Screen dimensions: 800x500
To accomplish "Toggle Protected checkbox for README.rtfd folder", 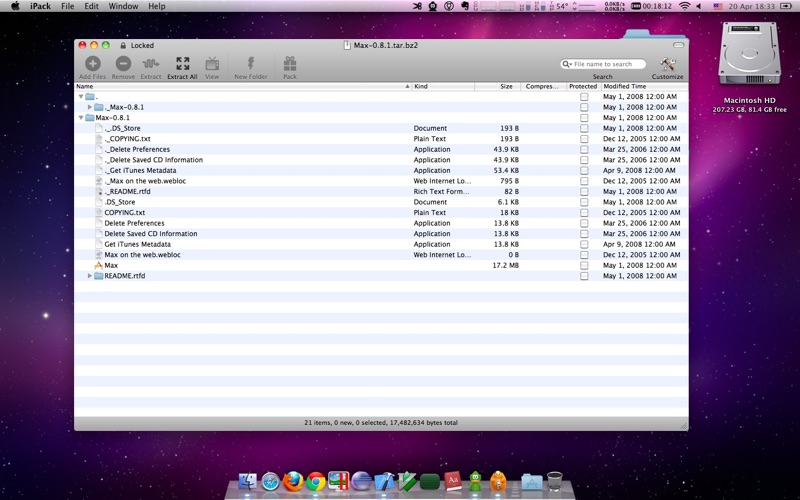I will pos(584,276).
